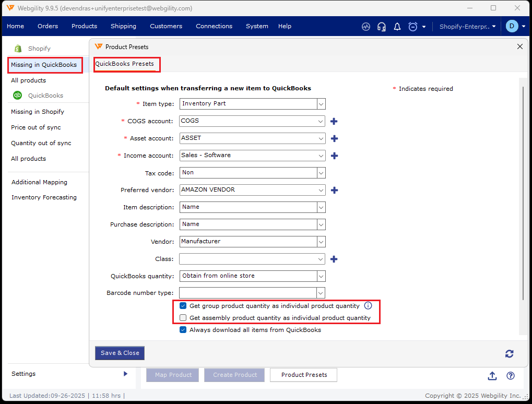532x404 pixels.
Task: Click the activity monitor icon in header
Action: pyautogui.click(x=366, y=27)
